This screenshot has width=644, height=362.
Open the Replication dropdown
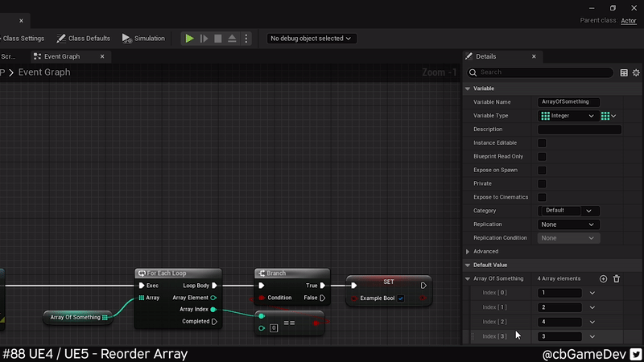coord(568,224)
